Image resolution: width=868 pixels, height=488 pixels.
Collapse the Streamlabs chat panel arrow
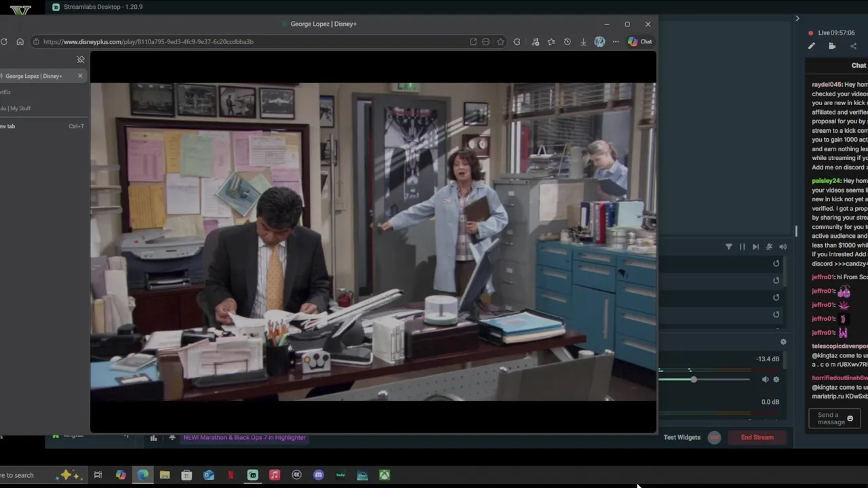pyautogui.click(x=797, y=18)
